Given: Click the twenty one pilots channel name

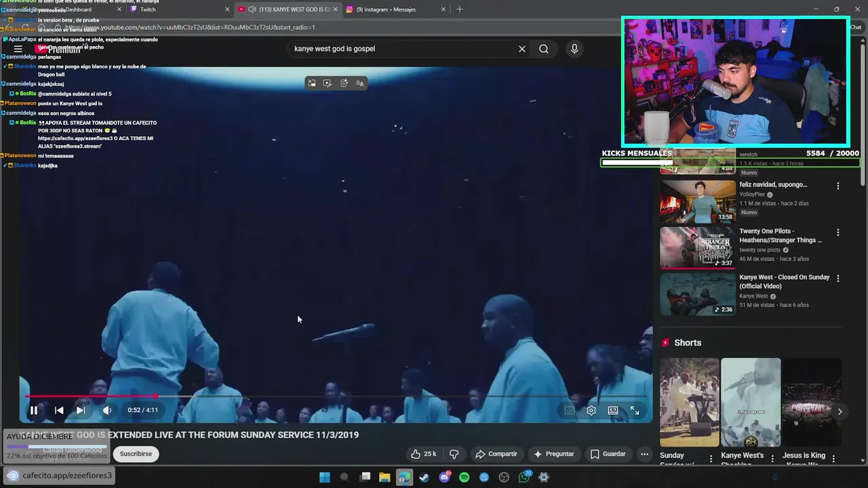Looking at the screenshot, I should tap(759, 250).
